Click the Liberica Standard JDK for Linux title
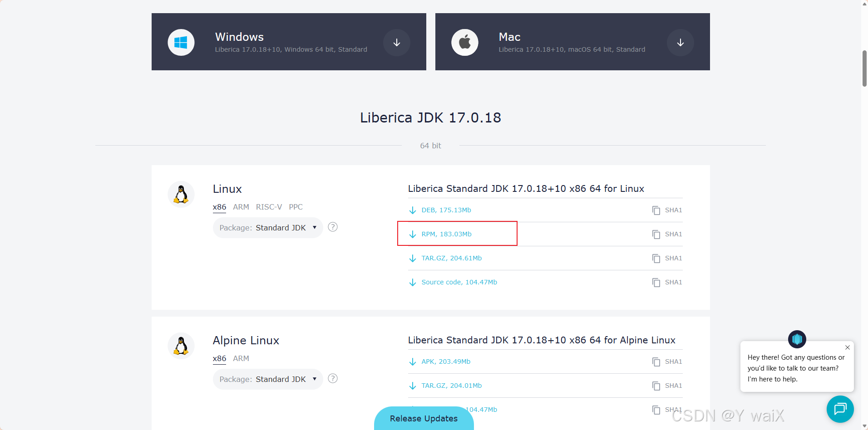Screen dimensions: 868x430 point(526,189)
